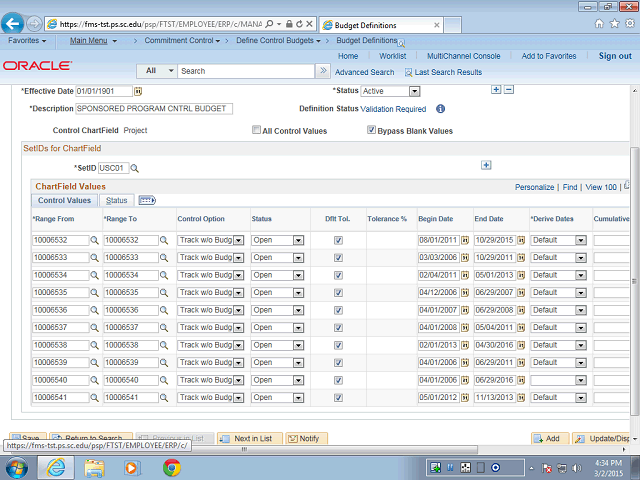Click the Show all columns grid icon
640x480 pixels.
coord(146,201)
